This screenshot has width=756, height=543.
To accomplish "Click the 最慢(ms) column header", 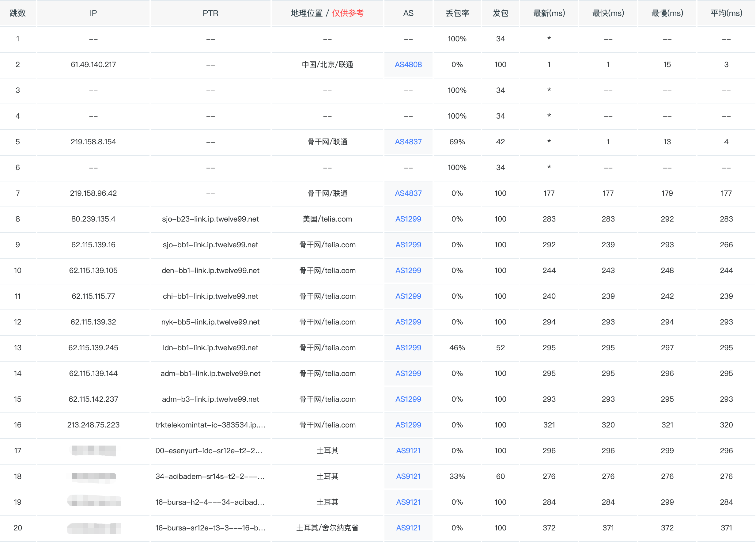I will pyautogui.click(x=667, y=13).
